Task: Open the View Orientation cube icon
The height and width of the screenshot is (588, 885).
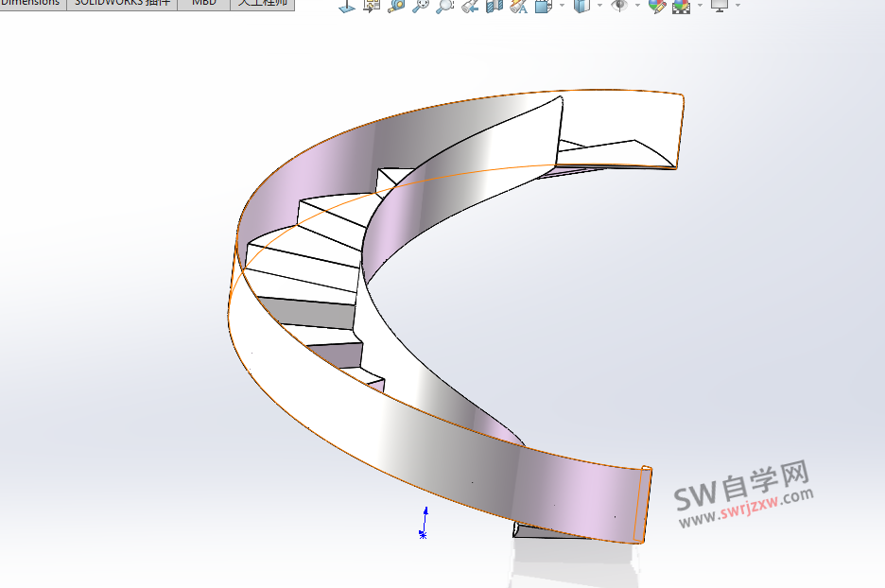Action: [542, 7]
